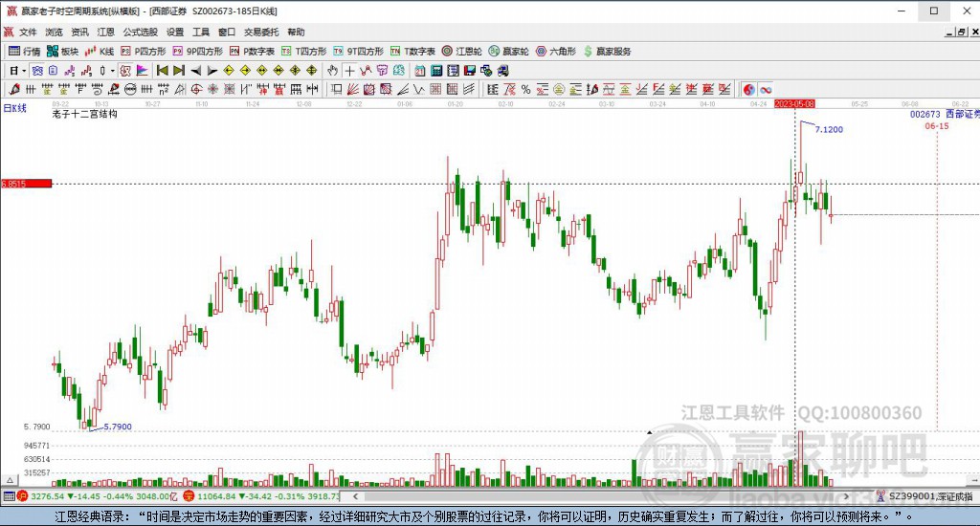Select the gradient triangle chart icon
The width and height of the screenshot is (980, 526).
142,71
